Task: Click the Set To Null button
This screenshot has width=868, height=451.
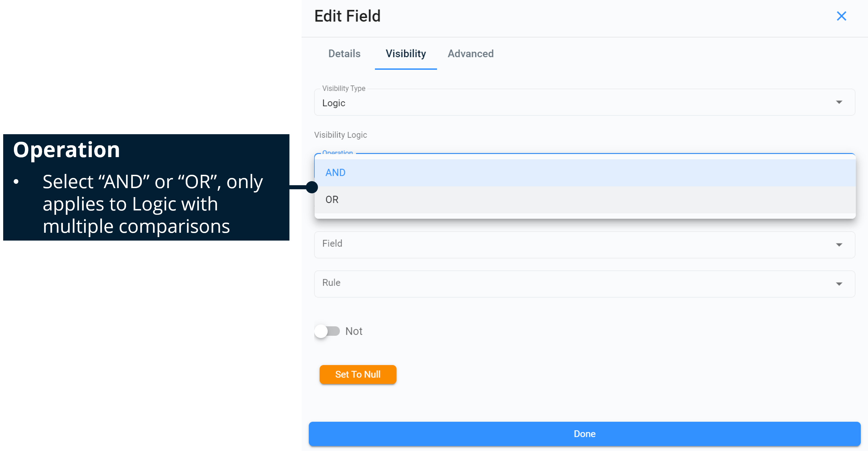Action: point(358,374)
